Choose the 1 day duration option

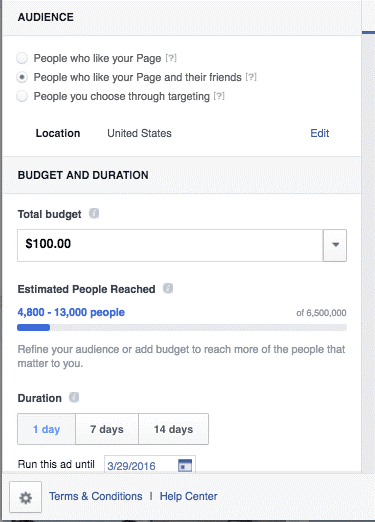click(46, 429)
